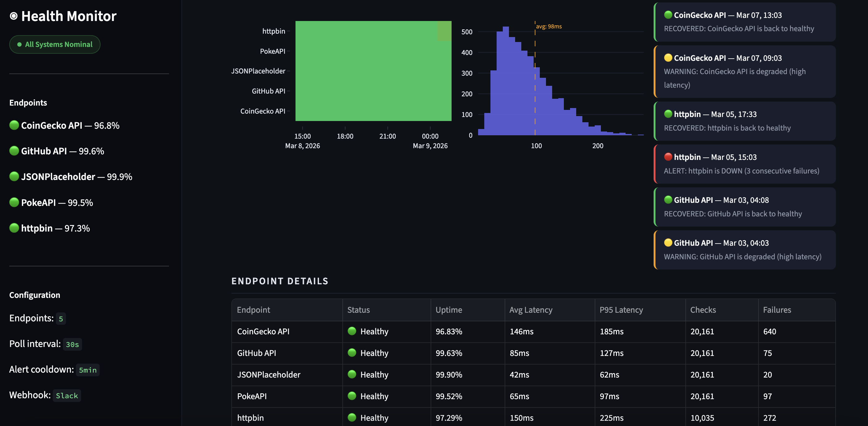Open the Poll interval 30s selector

tap(72, 344)
